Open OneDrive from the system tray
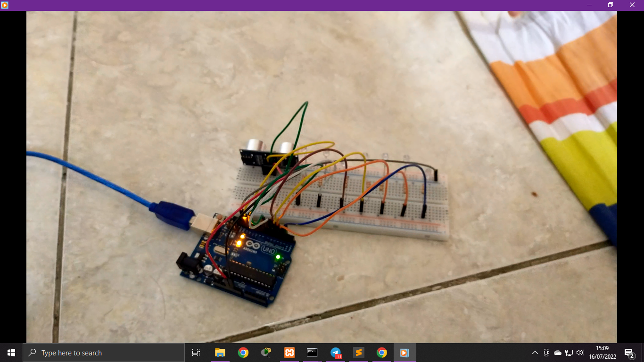Screen dimensions: 644x362 coord(558,353)
